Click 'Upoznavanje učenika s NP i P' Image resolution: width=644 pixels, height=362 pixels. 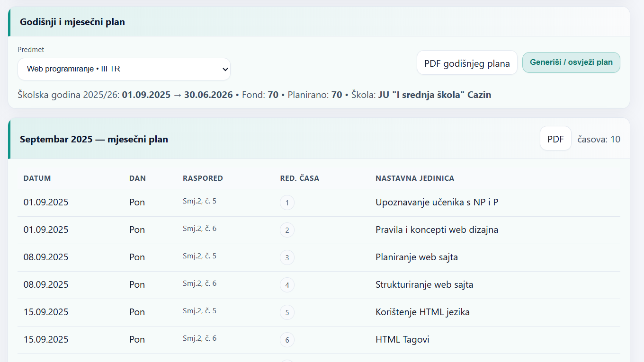point(437,203)
